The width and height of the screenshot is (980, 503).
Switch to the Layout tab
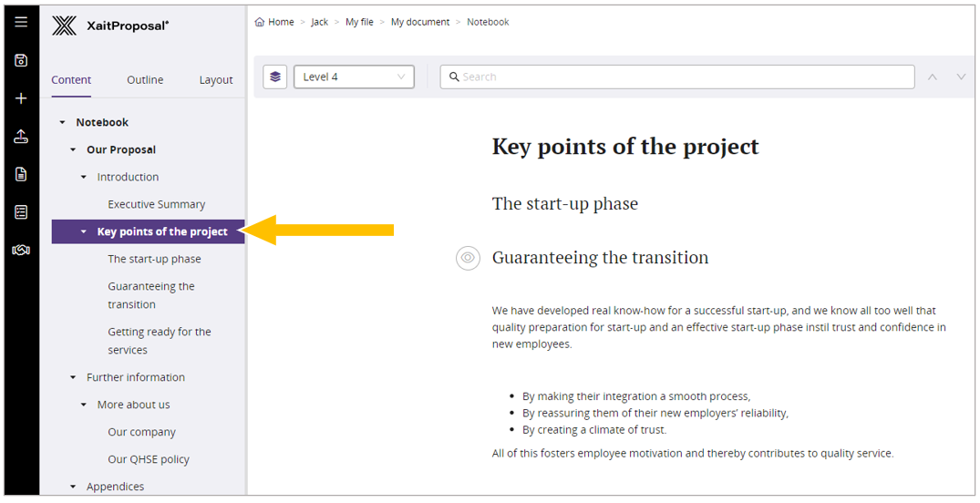(x=216, y=80)
